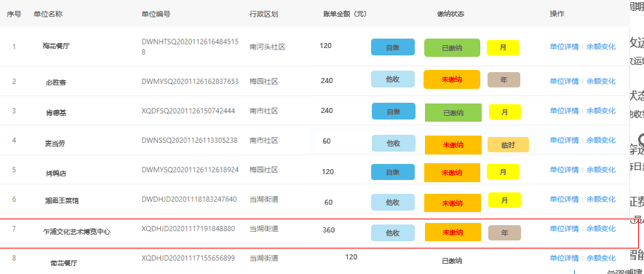Open 单位详情 for 肯德基
Viewport: 644px width, 274px height.
[564, 111]
